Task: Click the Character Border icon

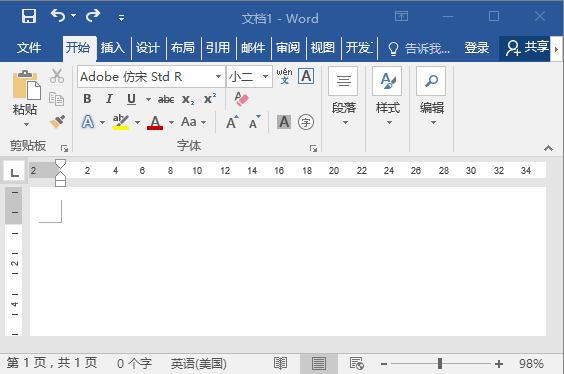Action: tap(306, 76)
